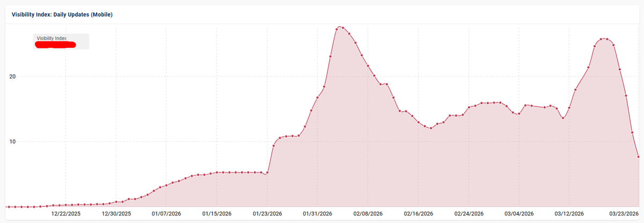The image size is (644, 223).
Task: Click the x-axis date 03/04/2026
Action: (519, 213)
